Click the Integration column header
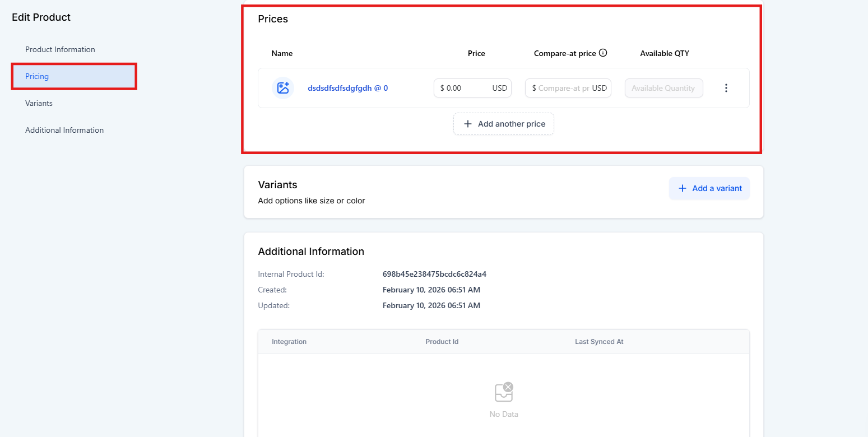Screen dimensions: 868x437 289,342
